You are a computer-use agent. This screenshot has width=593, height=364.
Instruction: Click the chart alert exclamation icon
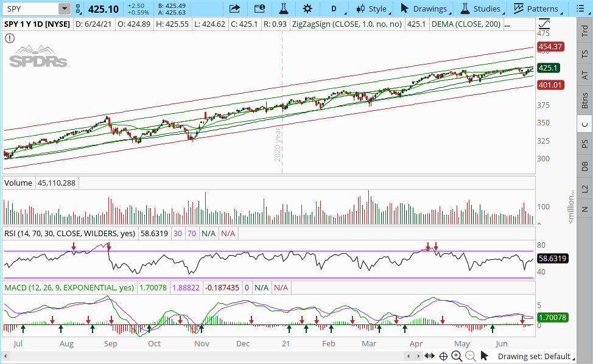point(10,38)
